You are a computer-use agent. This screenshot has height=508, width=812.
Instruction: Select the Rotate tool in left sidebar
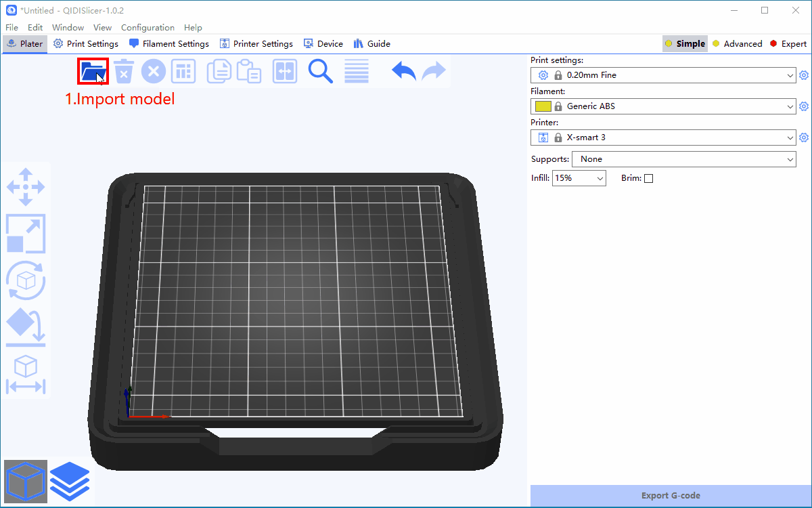coord(26,280)
